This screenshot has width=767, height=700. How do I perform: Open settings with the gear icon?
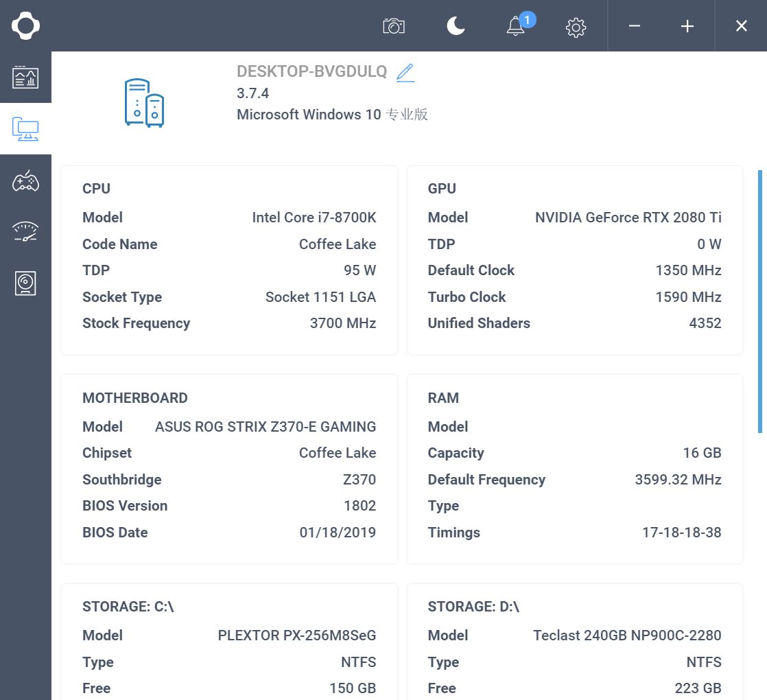click(576, 27)
